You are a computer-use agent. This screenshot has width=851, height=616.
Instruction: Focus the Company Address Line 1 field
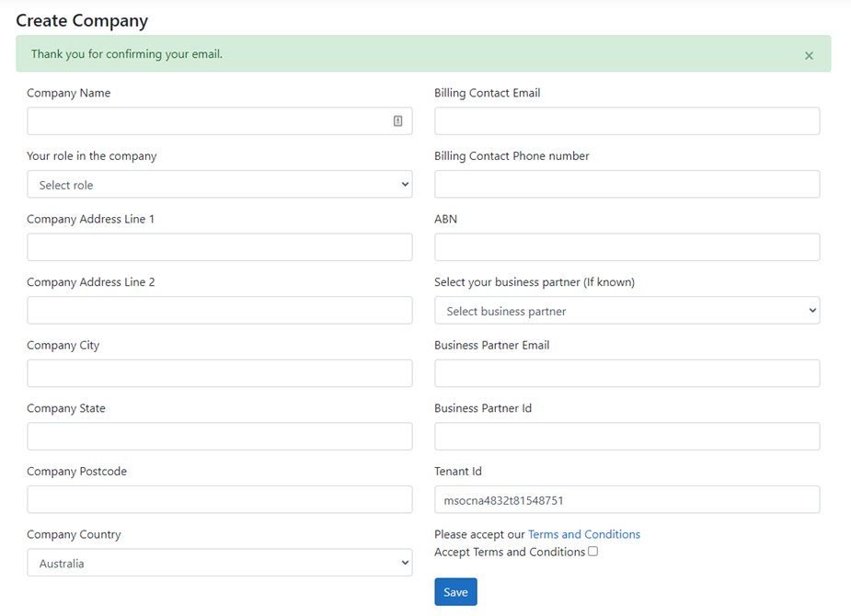tap(219, 247)
